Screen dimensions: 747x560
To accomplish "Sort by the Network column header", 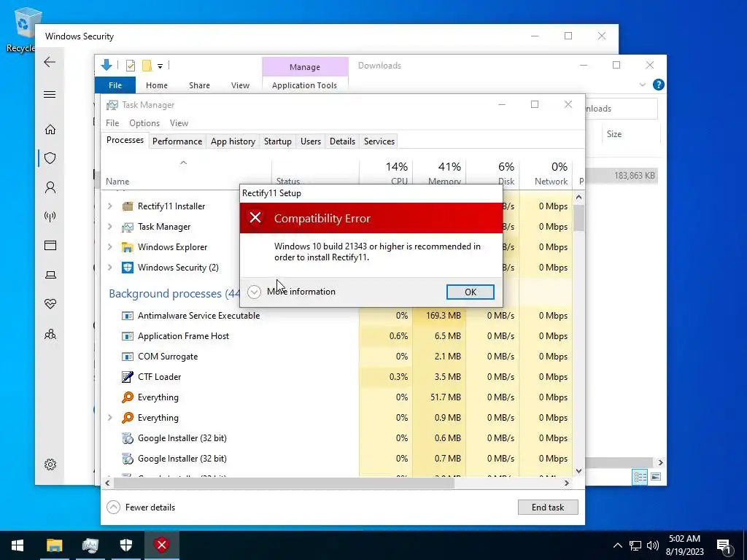I will tap(546, 174).
